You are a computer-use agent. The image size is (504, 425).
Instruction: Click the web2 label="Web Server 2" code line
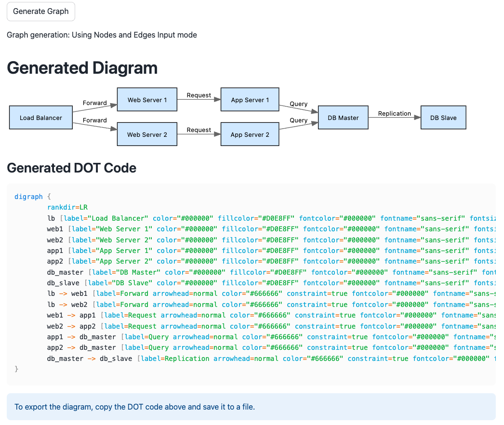pyautogui.click(x=271, y=240)
